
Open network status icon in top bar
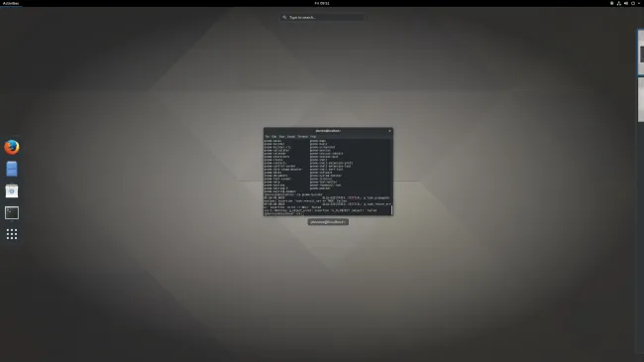[x=618, y=3]
